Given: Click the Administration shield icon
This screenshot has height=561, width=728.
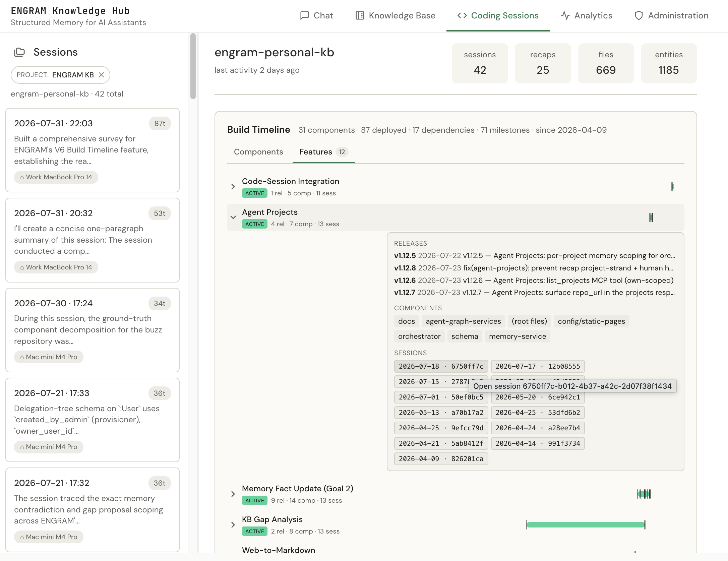Looking at the screenshot, I should point(639,15).
